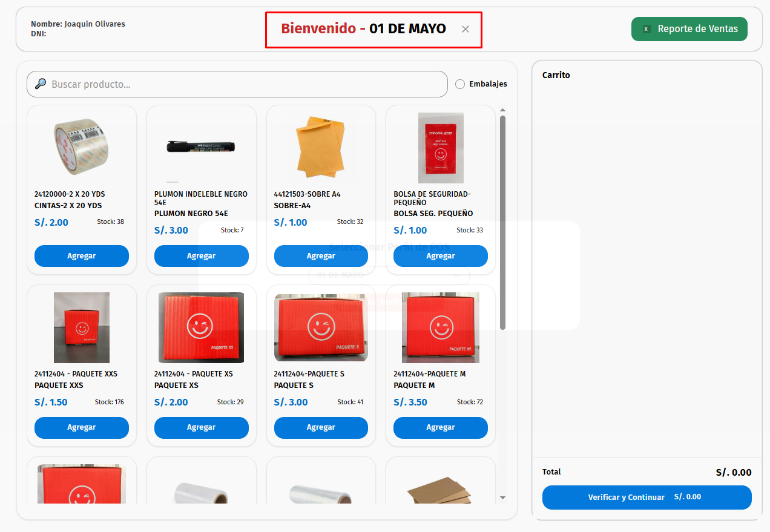Type in the Buscar producto search field
This screenshot has height=532, width=770.
(x=242, y=84)
